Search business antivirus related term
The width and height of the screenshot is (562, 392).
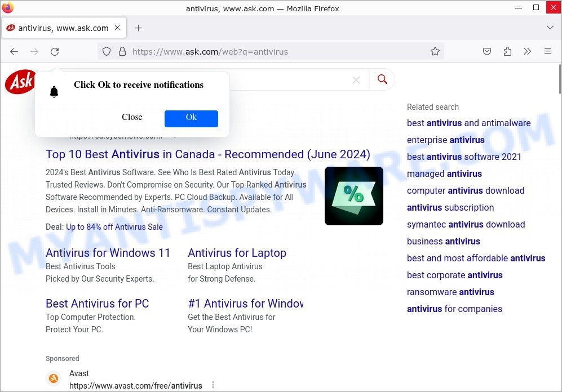pos(444,241)
